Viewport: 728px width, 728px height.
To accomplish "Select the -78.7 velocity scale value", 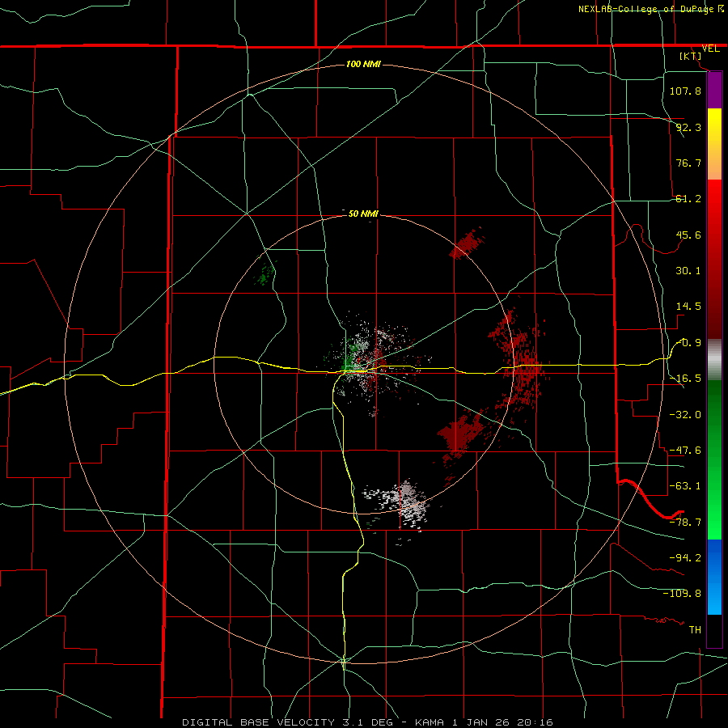I will [685, 523].
